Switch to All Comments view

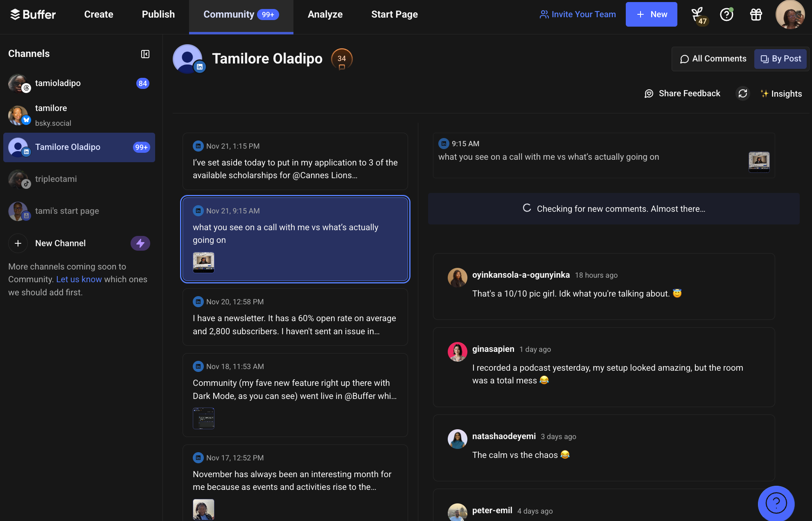[713, 59]
